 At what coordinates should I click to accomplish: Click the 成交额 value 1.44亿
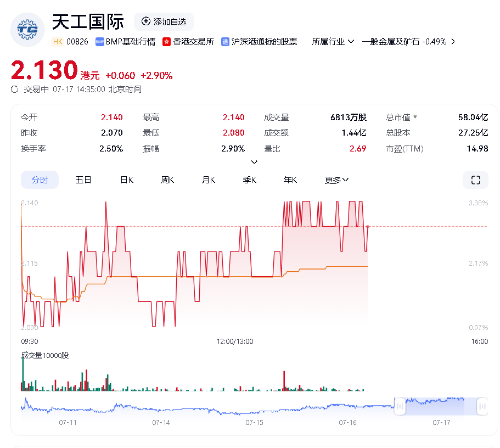[x=354, y=133]
